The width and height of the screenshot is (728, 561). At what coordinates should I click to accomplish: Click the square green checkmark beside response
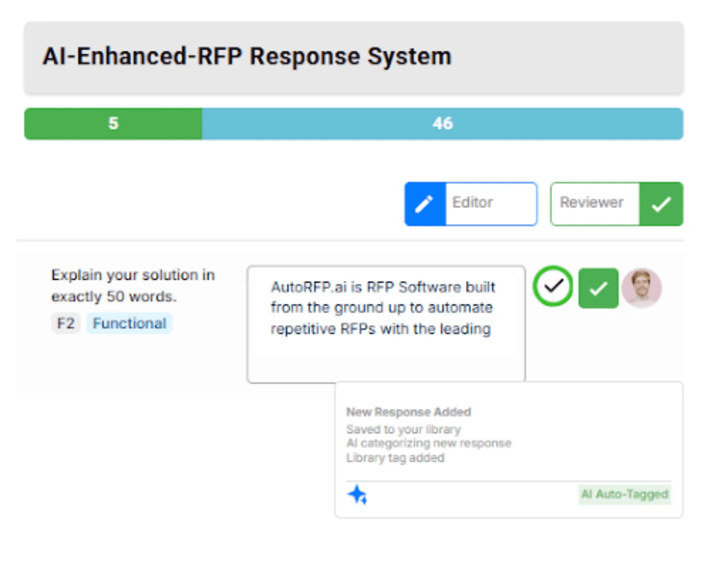click(599, 288)
